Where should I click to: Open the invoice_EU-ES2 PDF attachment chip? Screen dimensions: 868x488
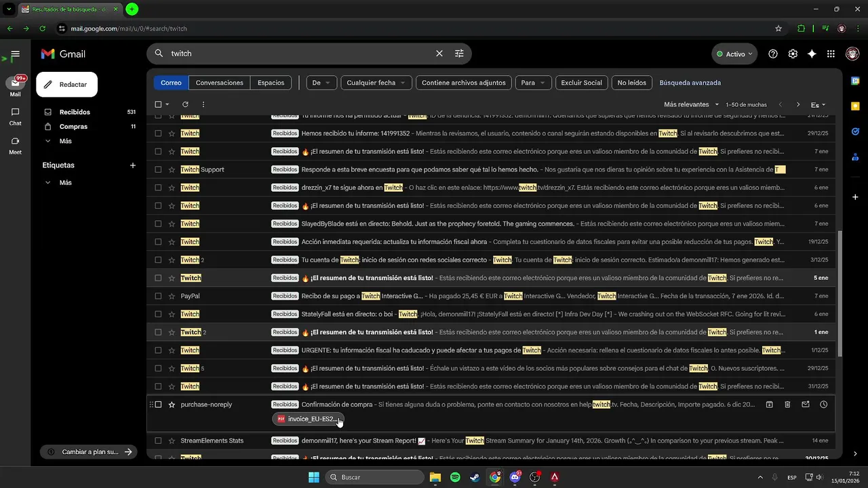(x=309, y=419)
